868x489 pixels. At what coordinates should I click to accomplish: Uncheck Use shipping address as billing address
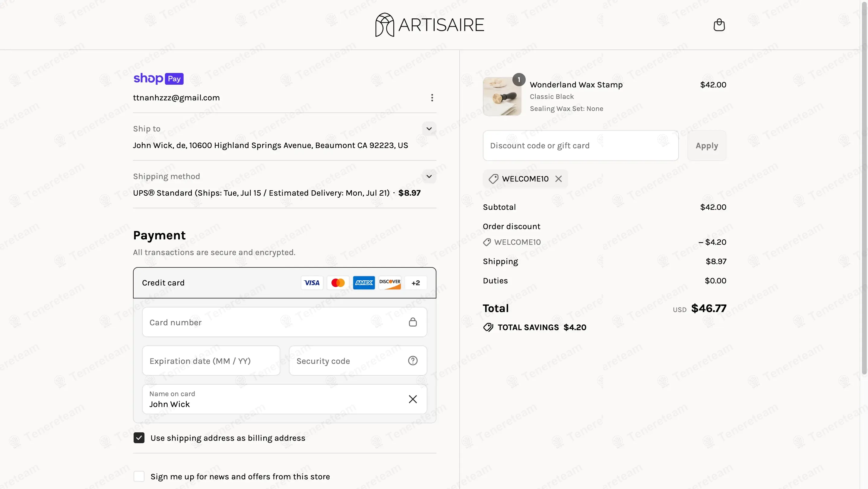click(139, 438)
